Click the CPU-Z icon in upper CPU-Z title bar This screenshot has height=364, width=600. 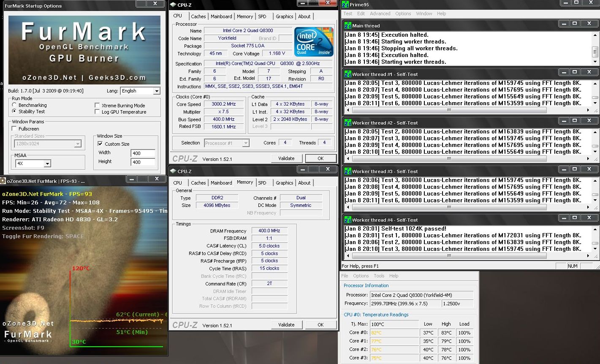pyautogui.click(x=173, y=5)
